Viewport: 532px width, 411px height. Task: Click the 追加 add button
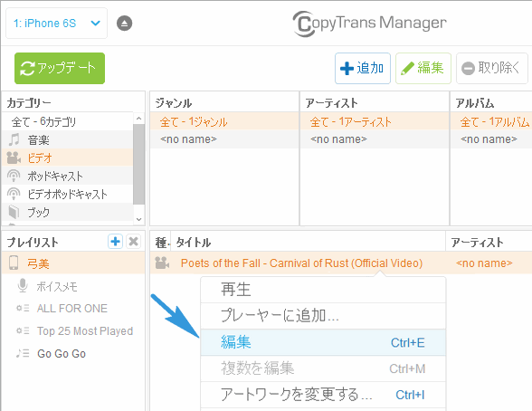pyautogui.click(x=363, y=68)
